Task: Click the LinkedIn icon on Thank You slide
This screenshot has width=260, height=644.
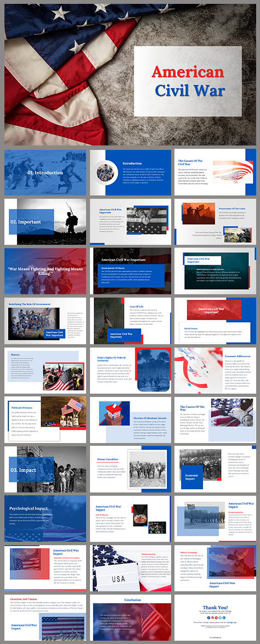Action: [x=224, y=618]
